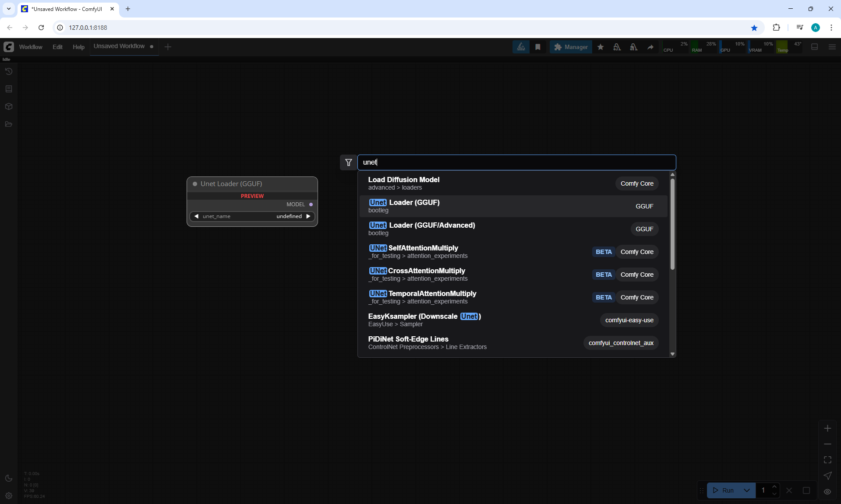
Task: Select UNetTemporalAttentionMultiply result
Action: (x=513, y=297)
